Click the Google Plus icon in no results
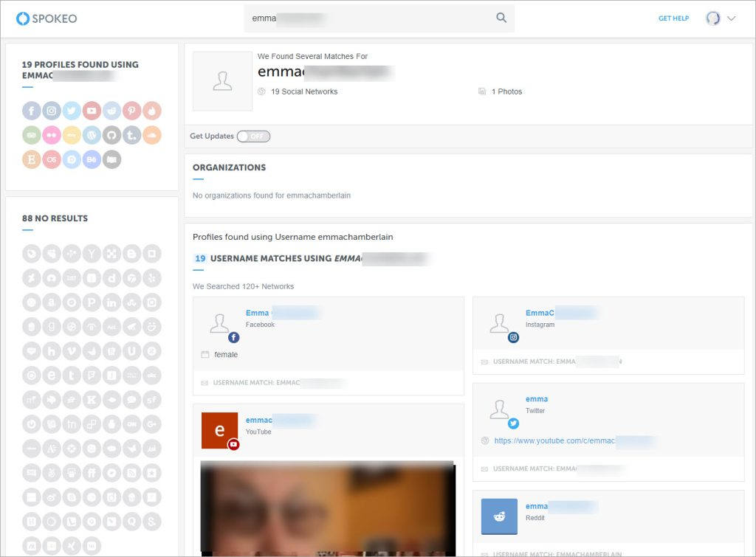 (x=152, y=424)
